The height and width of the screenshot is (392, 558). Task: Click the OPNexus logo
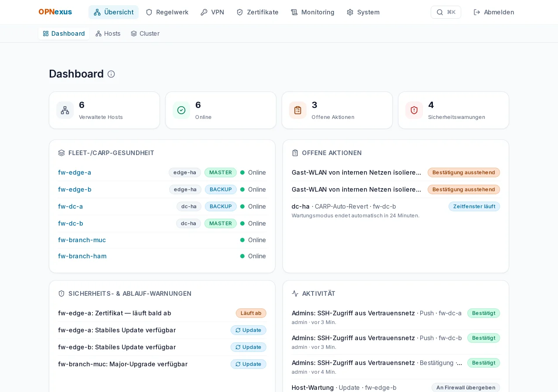pos(55,12)
